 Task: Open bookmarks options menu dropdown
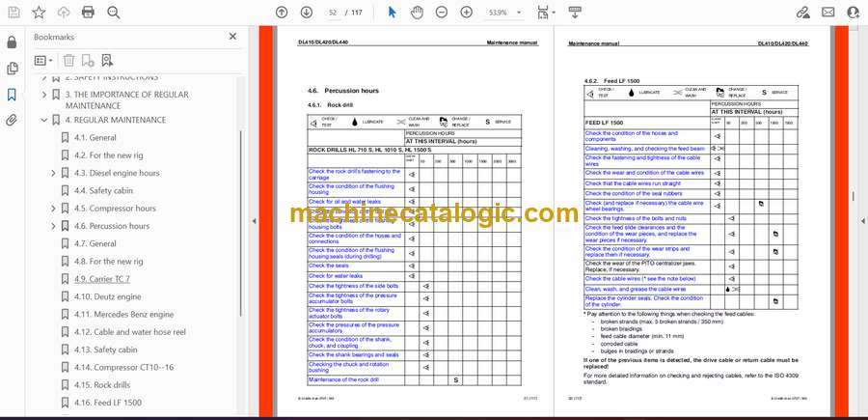pos(43,61)
